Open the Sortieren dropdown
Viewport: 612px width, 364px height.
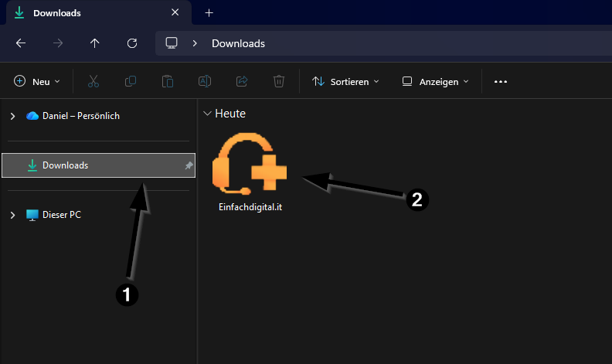345,81
